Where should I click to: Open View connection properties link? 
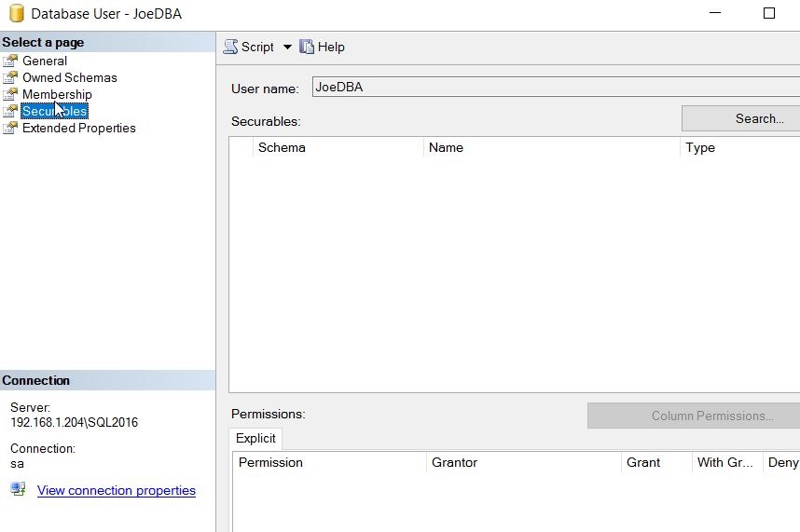pos(116,490)
